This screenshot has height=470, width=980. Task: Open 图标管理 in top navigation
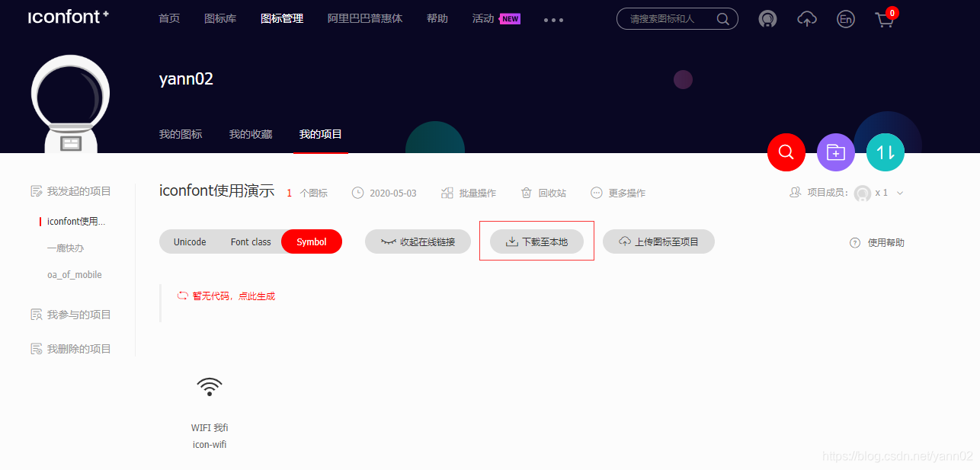click(x=282, y=18)
